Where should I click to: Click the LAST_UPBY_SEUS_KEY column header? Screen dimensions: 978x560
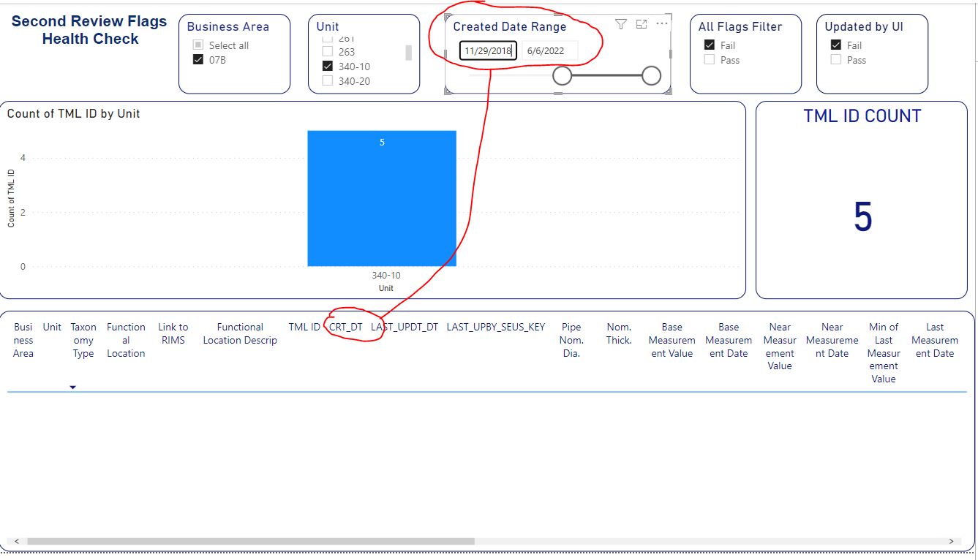click(496, 327)
